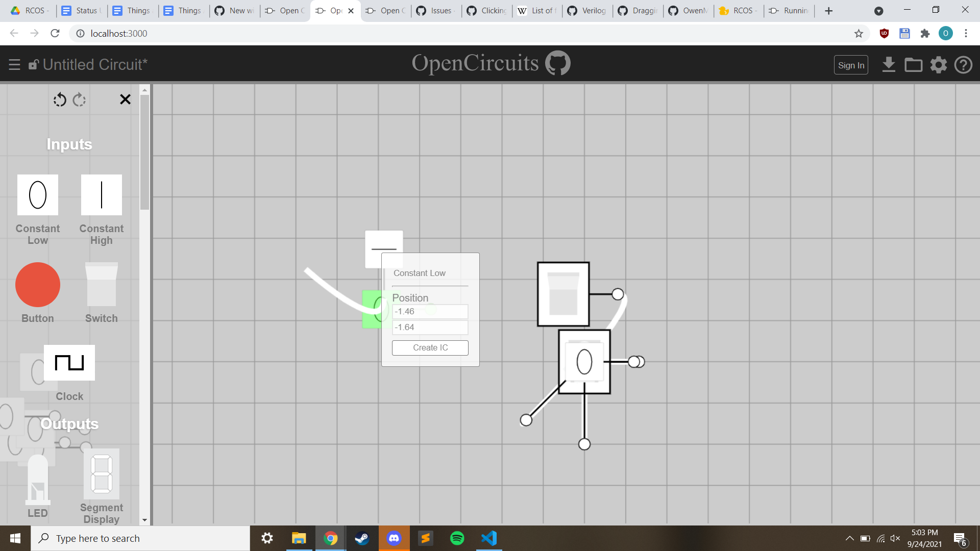This screenshot has height=551, width=980.
Task: Edit the first Position value field
Action: [x=430, y=311]
